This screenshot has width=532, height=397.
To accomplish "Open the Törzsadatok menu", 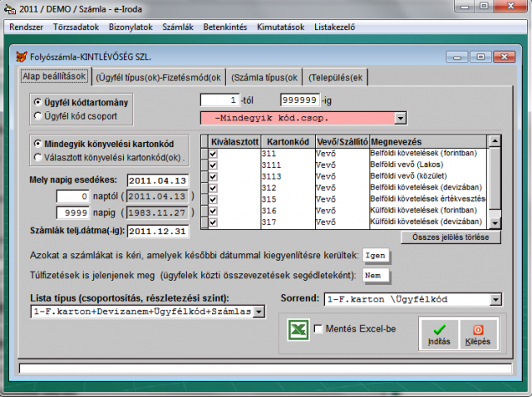I will [x=76, y=27].
